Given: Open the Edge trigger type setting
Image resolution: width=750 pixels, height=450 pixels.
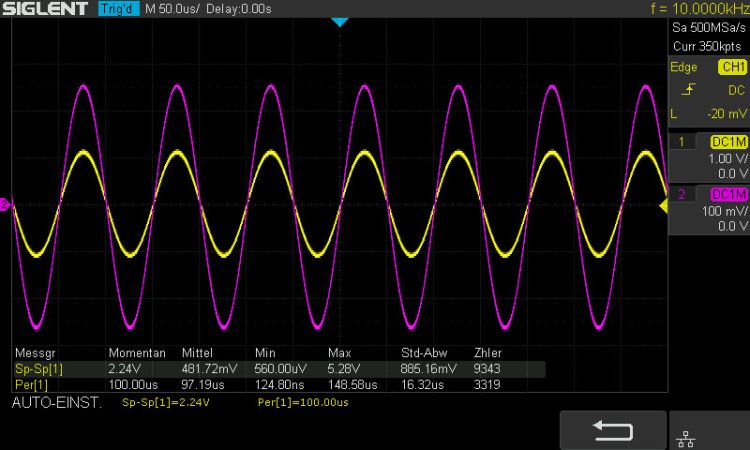Looking at the screenshot, I should point(684,67).
